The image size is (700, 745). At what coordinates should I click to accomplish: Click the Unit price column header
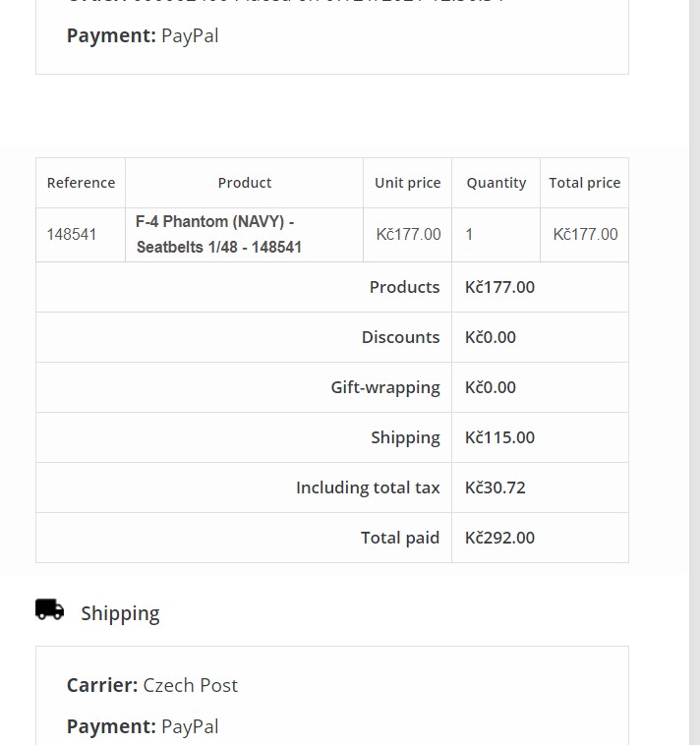(x=407, y=183)
